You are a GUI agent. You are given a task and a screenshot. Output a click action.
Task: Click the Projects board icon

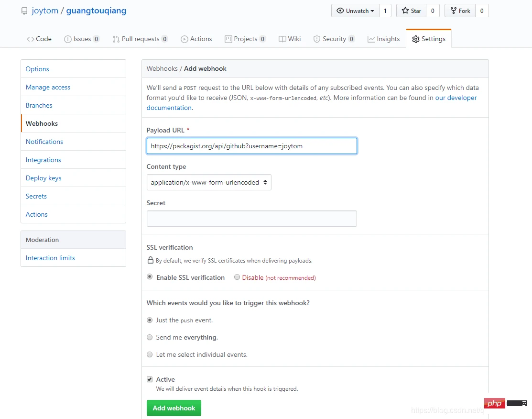(228, 39)
